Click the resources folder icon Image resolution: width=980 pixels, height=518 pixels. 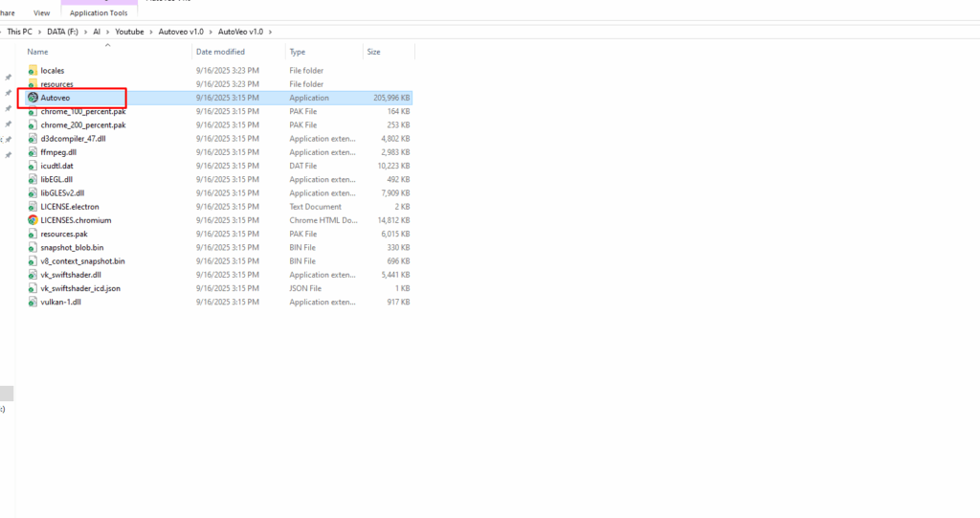33,84
